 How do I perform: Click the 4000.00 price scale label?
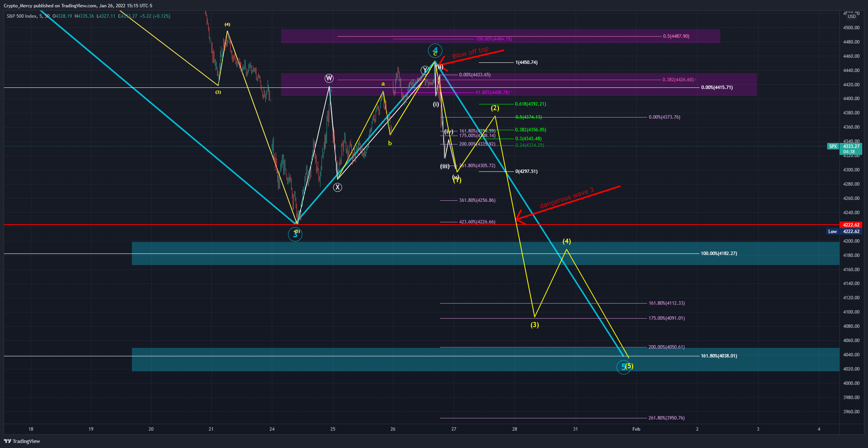tap(851, 383)
